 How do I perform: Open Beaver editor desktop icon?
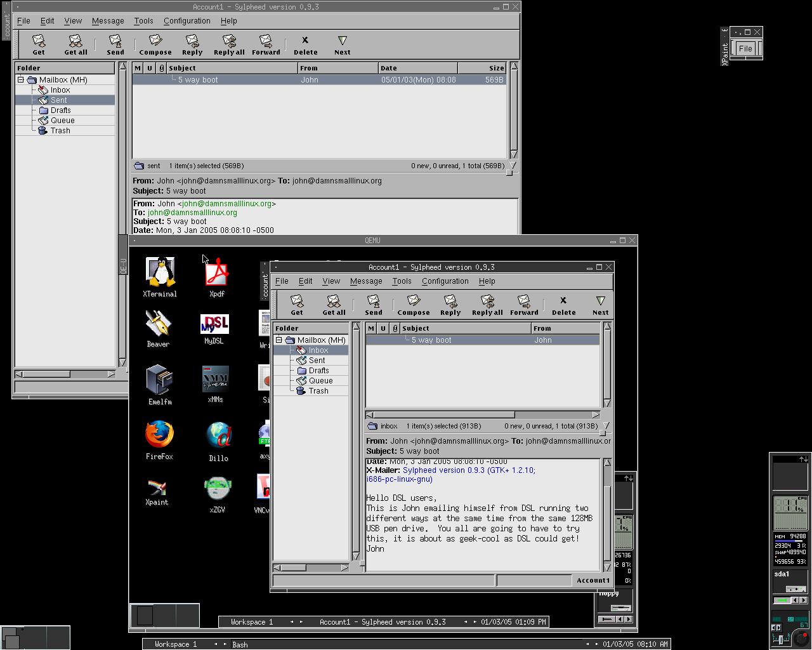coord(158,329)
